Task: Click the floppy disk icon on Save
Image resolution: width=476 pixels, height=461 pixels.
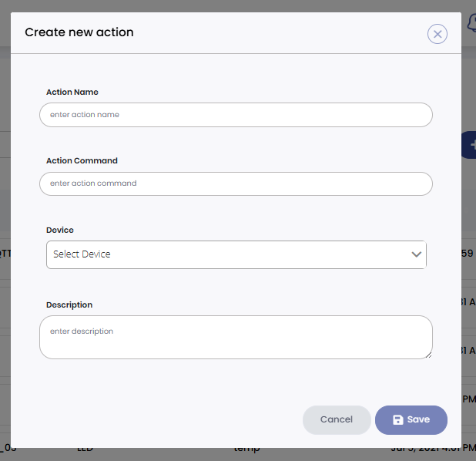Action: pyautogui.click(x=397, y=420)
